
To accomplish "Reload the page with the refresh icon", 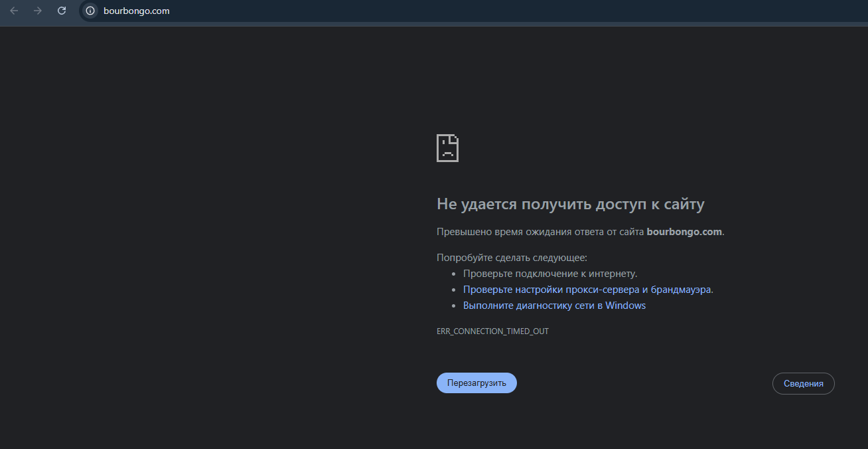I will point(62,11).
